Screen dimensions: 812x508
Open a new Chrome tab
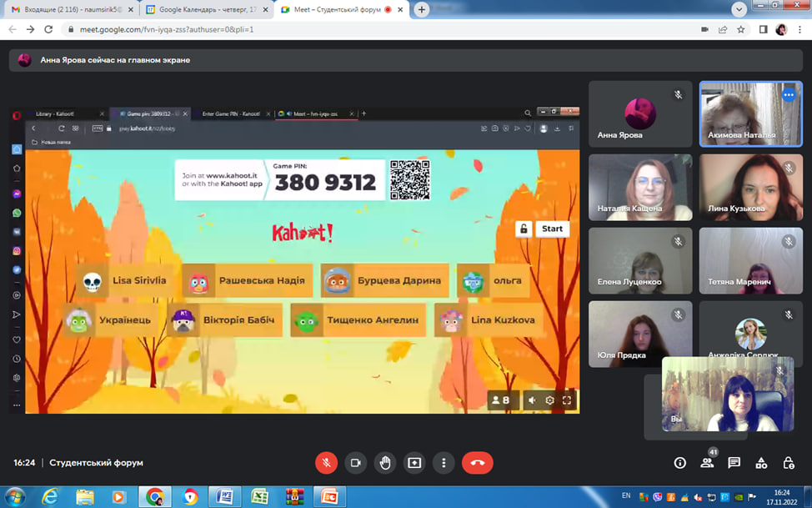[422, 9]
